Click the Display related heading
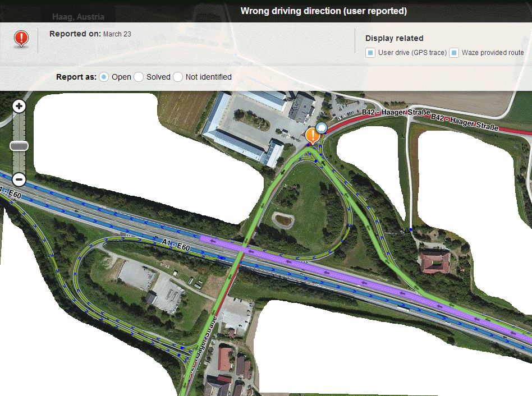The width and height of the screenshot is (532, 396). 395,38
